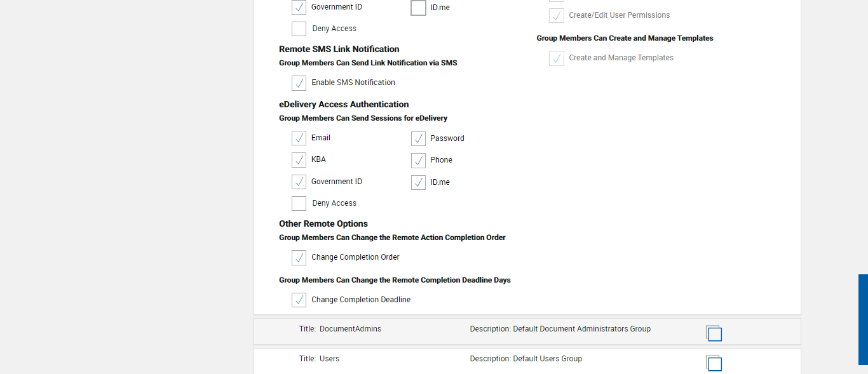Uncheck the KBA checkbox
Image resolution: width=868 pixels, height=374 pixels.
299,160
